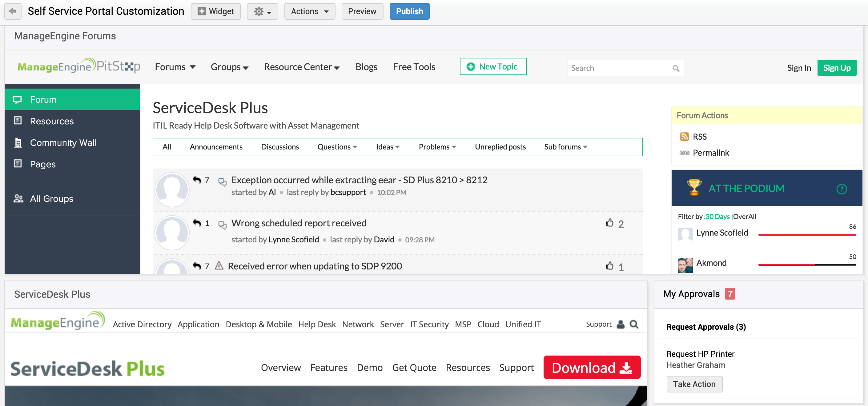Show Unreplied posts
Viewport: 868px width, 406px height.
pos(500,147)
